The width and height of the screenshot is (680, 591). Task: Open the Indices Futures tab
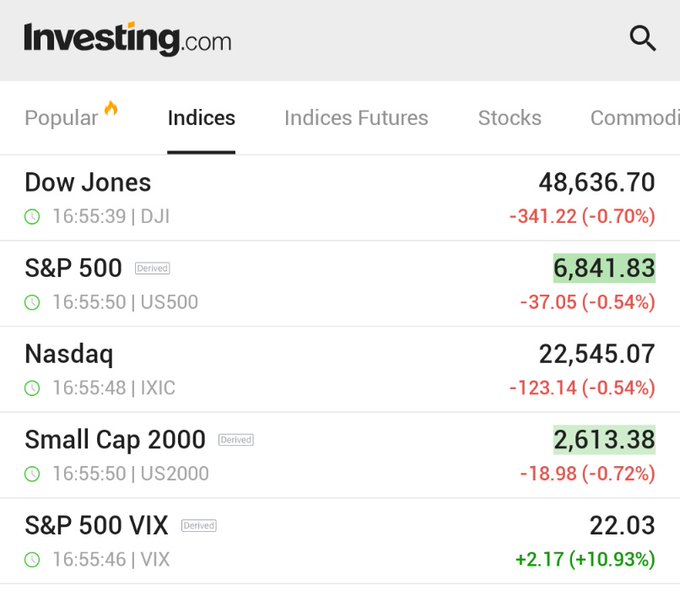356,118
